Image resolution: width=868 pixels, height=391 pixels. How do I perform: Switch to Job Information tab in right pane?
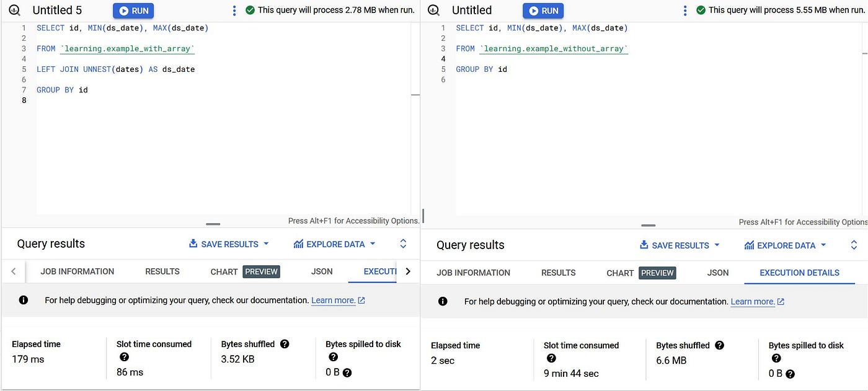click(474, 273)
